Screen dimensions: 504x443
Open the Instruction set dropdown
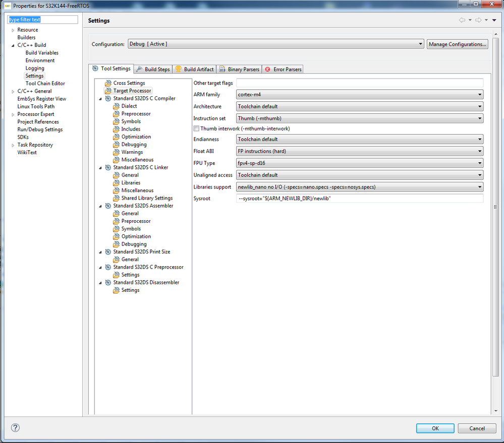click(x=360, y=118)
